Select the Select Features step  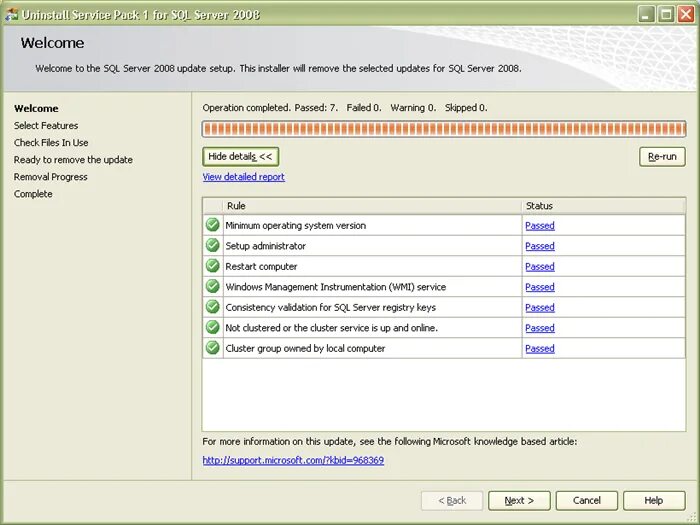point(46,125)
